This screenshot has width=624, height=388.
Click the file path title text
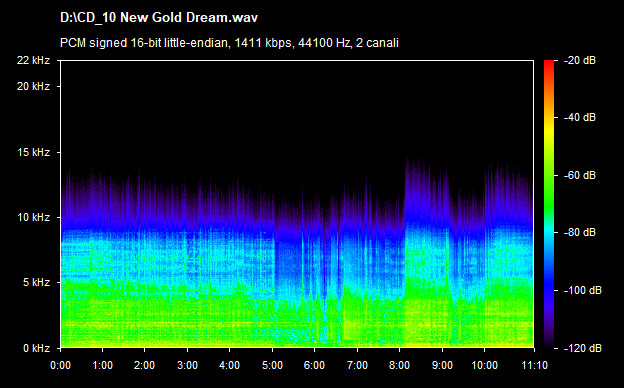click(x=159, y=18)
